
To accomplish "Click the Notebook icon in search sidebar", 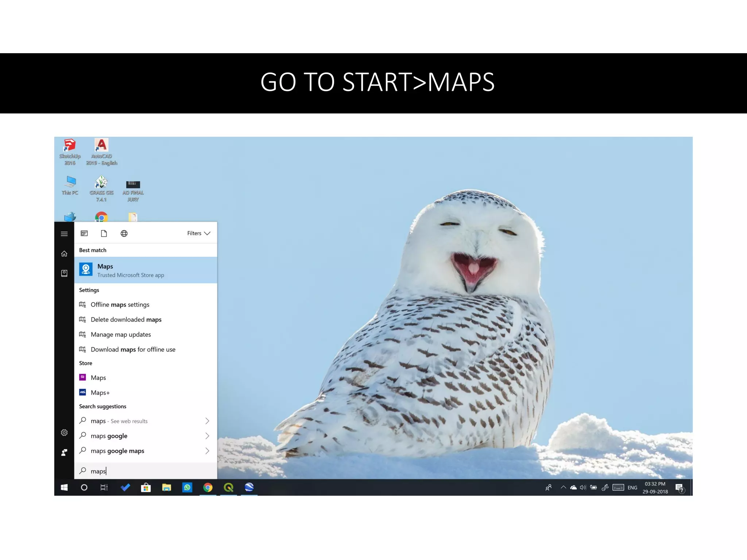I will (x=64, y=273).
